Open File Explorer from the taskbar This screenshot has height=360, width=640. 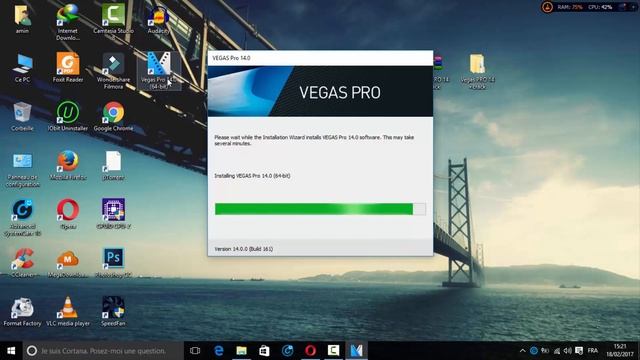pos(242,351)
